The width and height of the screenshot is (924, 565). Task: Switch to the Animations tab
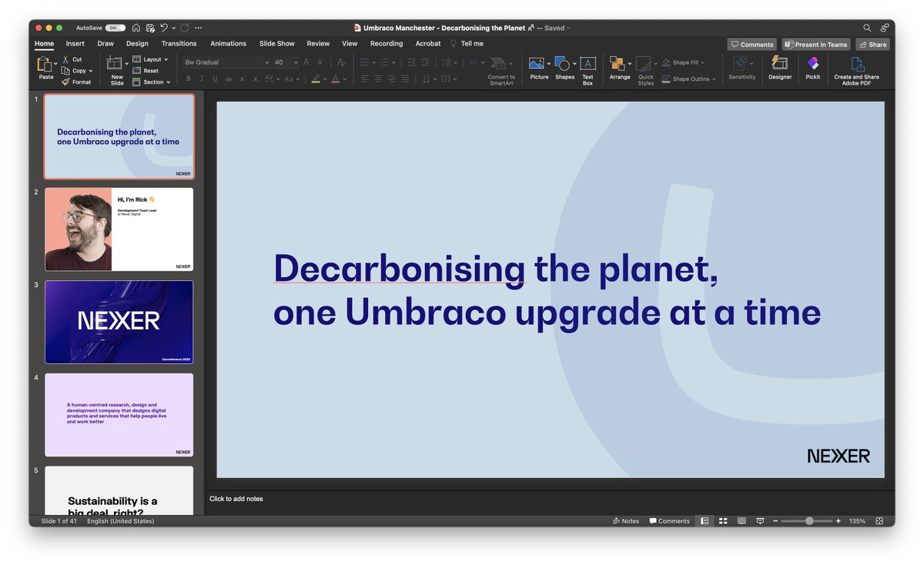[x=229, y=44]
